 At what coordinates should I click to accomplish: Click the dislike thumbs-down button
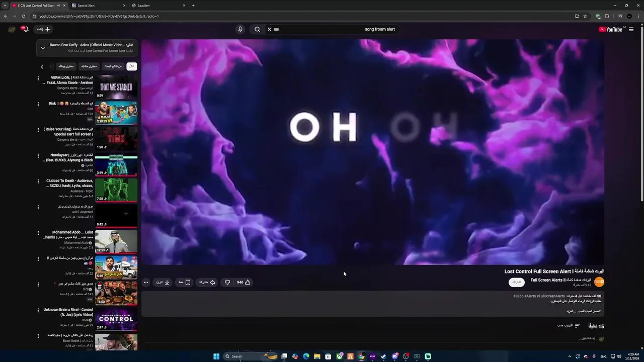(x=227, y=283)
